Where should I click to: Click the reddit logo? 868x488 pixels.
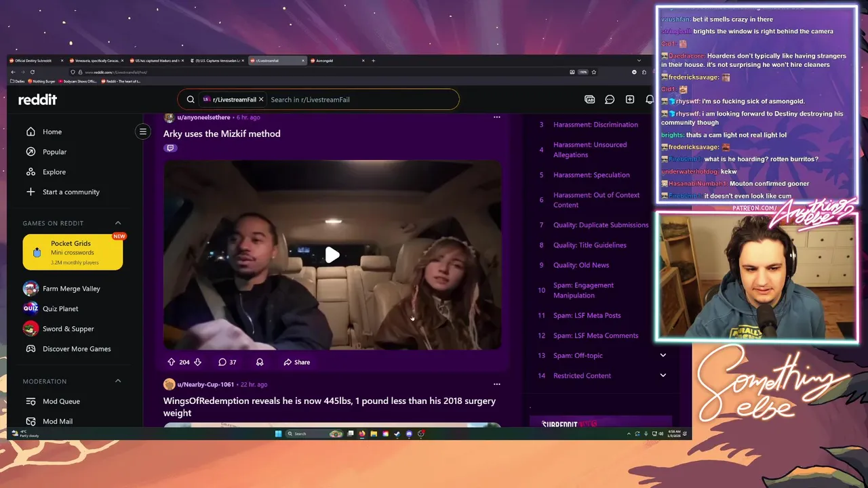tap(37, 100)
